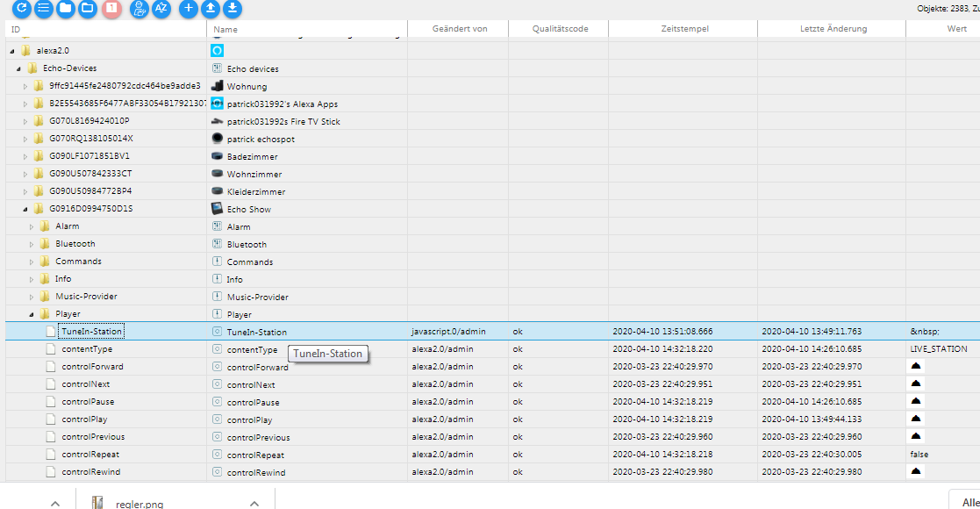Click the outlined folder toolbar icon
This screenshot has height=509, width=980.
click(x=88, y=8)
